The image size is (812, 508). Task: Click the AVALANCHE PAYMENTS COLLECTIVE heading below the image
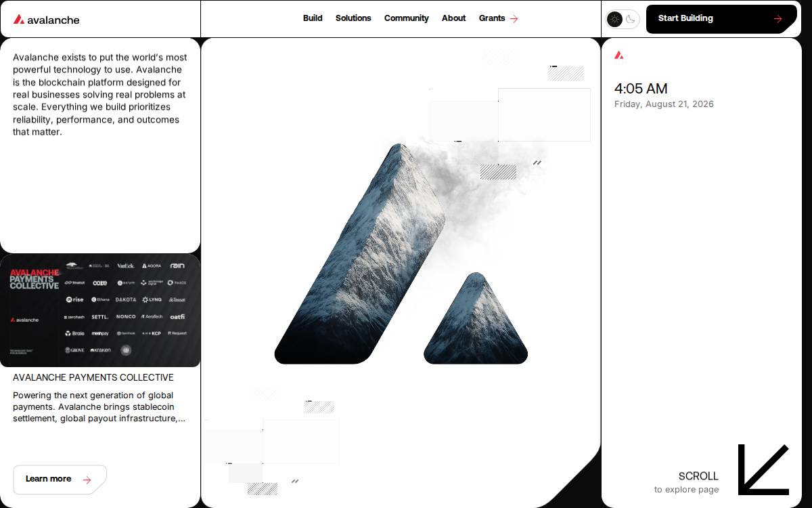click(93, 377)
